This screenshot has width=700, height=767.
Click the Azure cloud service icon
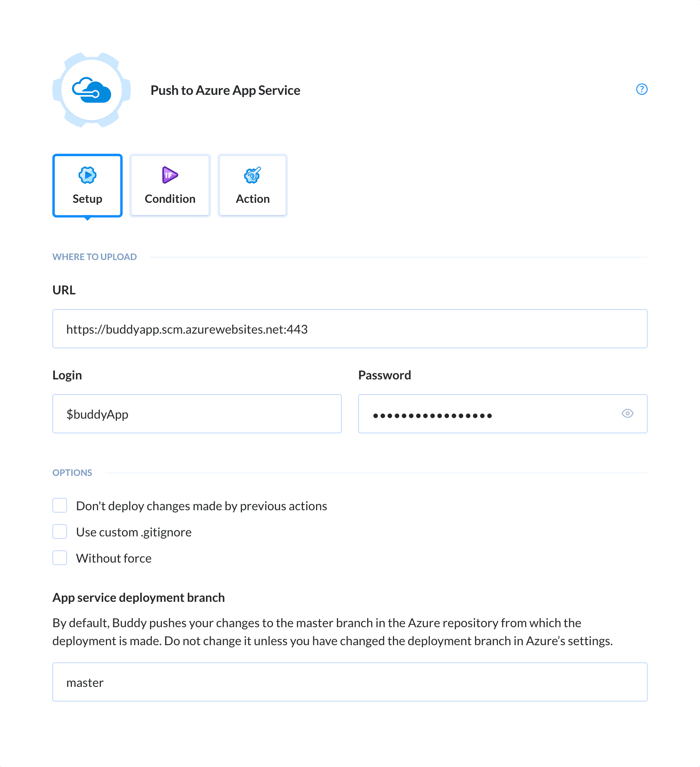coord(91,90)
